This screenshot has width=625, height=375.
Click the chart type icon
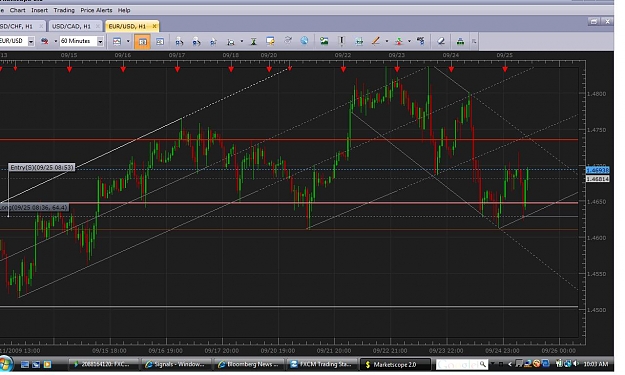click(x=117, y=41)
